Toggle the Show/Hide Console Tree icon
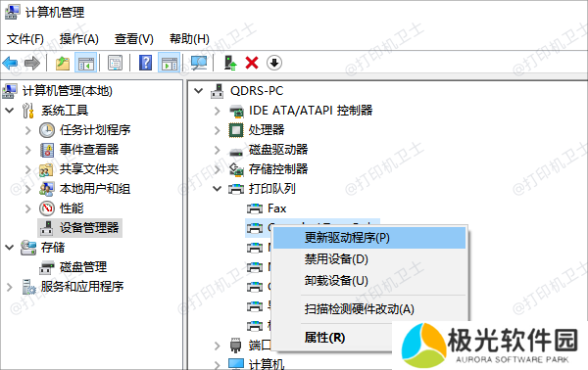The height and width of the screenshot is (370, 588). pyautogui.click(x=86, y=63)
